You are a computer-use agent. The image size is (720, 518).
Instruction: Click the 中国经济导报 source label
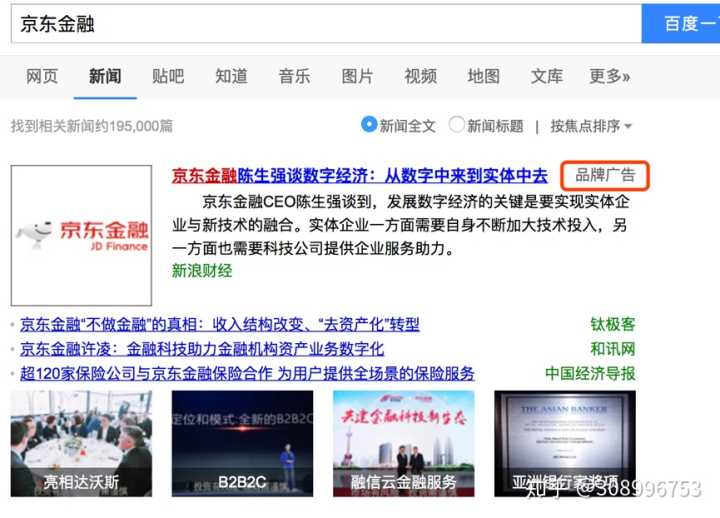590,373
